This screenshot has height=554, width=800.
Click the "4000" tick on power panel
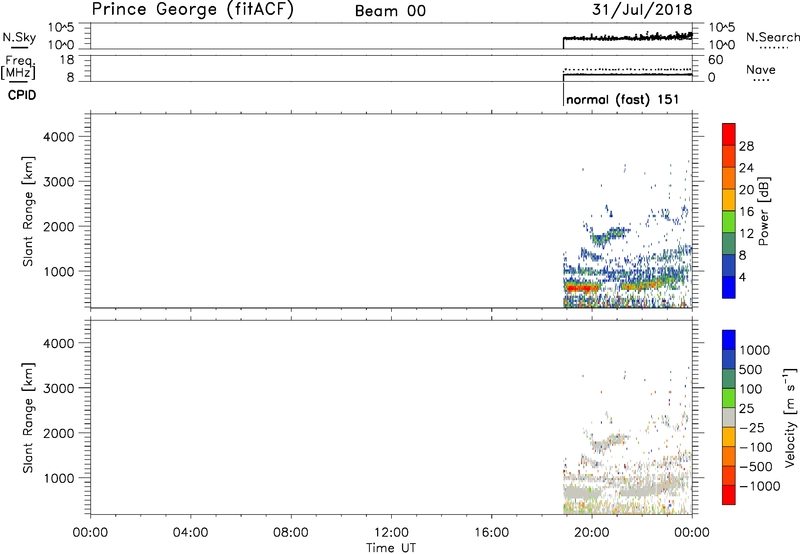tap(59, 137)
